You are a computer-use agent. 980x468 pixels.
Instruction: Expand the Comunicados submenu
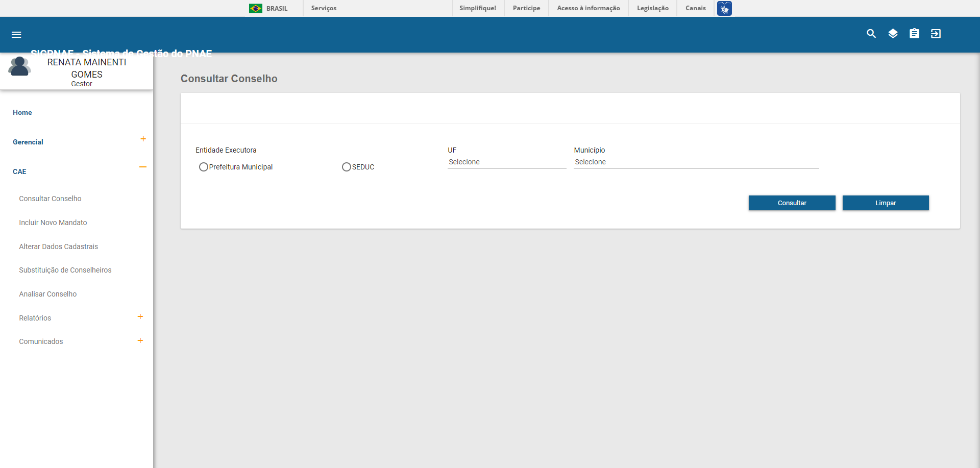[x=140, y=340]
